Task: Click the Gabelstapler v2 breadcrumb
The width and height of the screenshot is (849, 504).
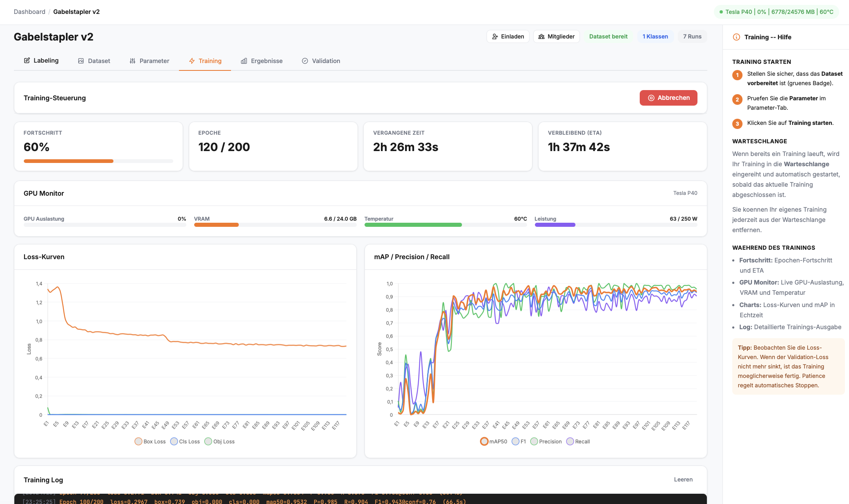Action: pos(77,11)
